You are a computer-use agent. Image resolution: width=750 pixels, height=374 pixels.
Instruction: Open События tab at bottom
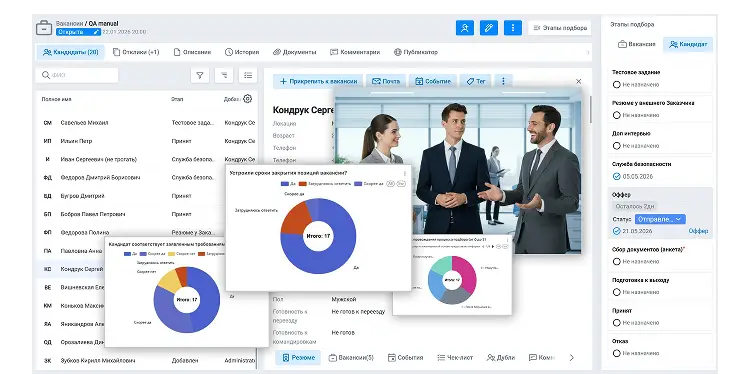tap(406, 357)
